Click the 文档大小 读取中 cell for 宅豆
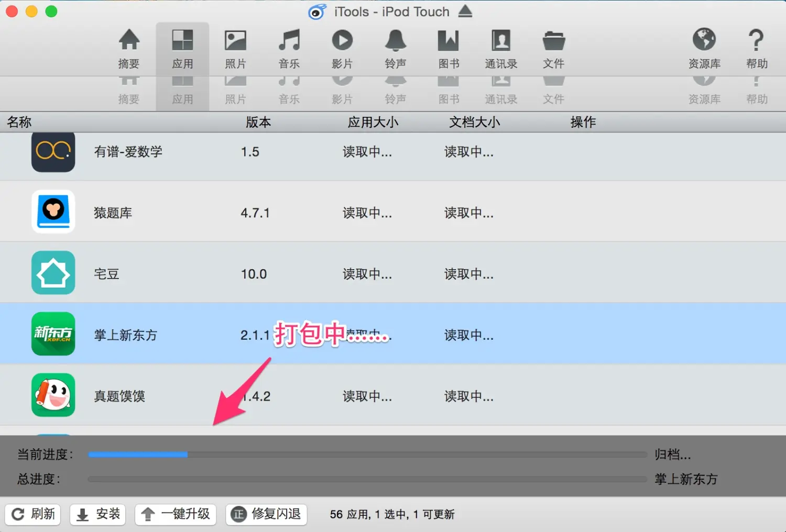The image size is (786, 532). point(469,274)
